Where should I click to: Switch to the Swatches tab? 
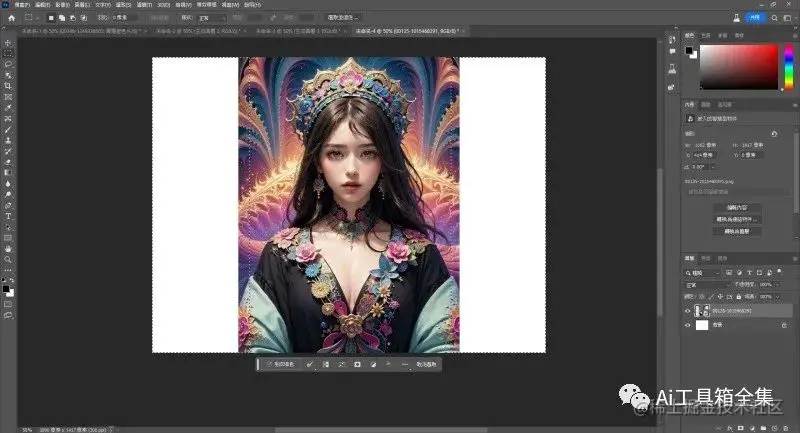click(706, 36)
